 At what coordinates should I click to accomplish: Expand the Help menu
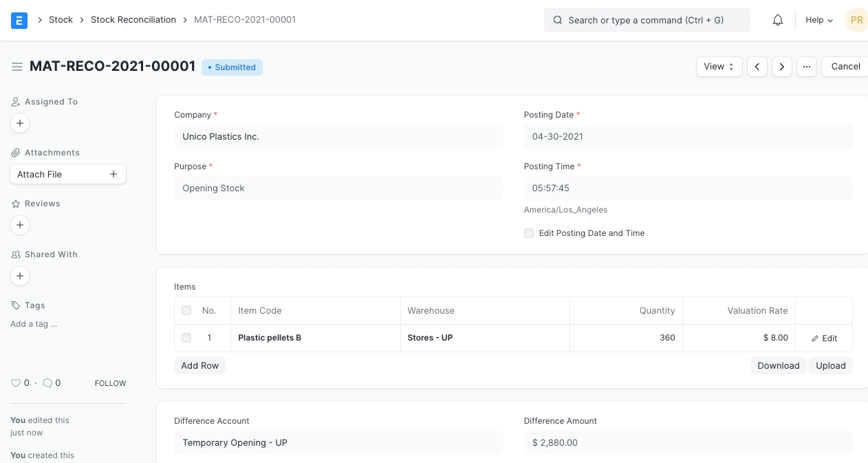[x=818, y=20]
